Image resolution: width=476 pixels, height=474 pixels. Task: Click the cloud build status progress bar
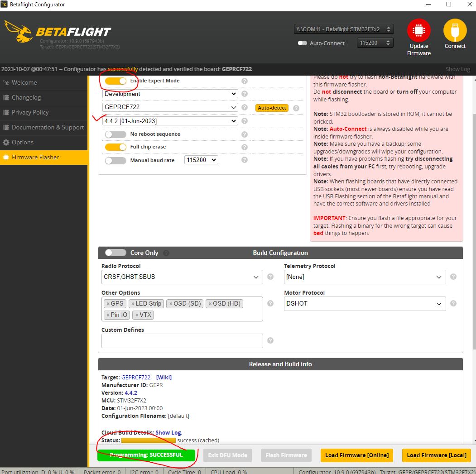tap(148, 440)
